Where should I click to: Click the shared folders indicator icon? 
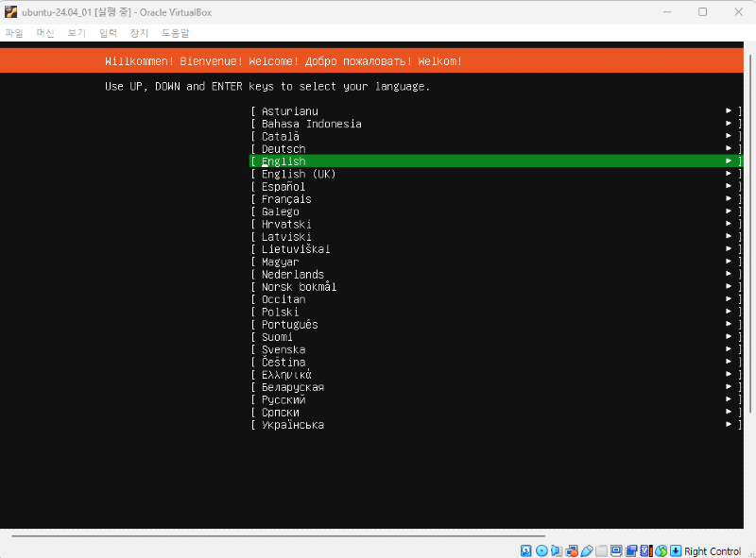pos(602,550)
